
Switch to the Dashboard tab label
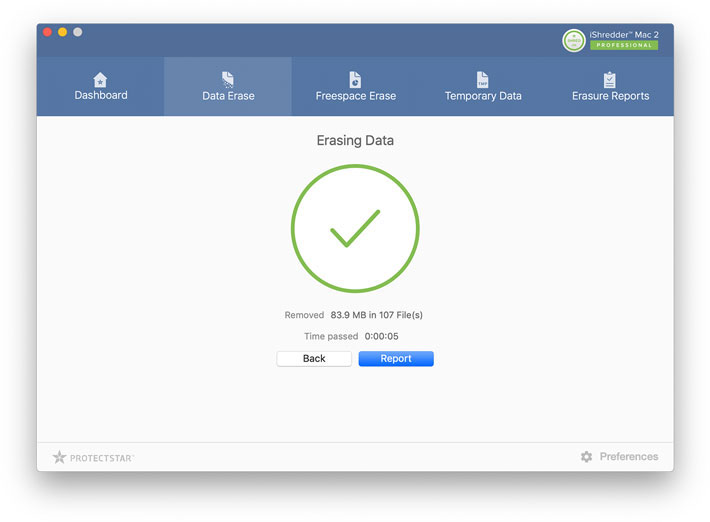click(101, 96)
